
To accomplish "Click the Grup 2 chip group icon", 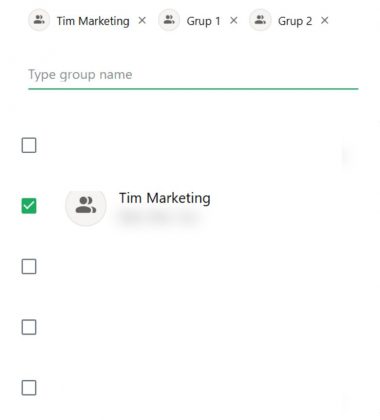I will [260, 20].
